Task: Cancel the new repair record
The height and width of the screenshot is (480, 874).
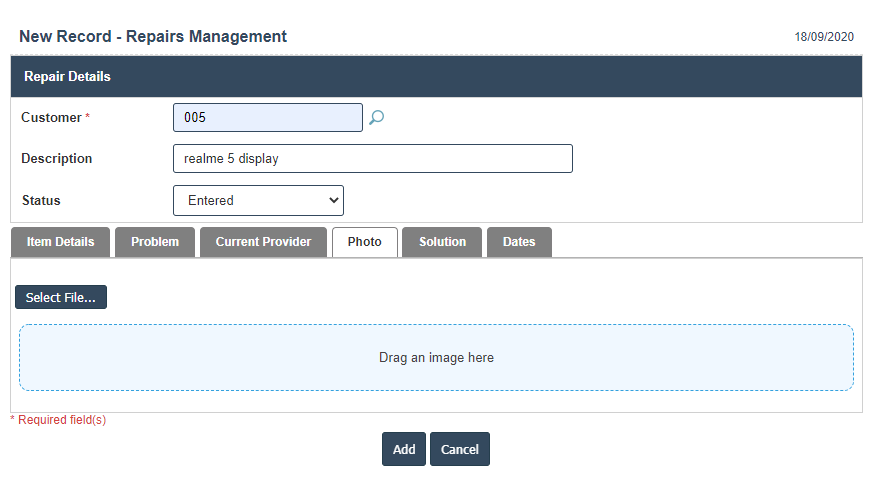Action: click(460, 449)
